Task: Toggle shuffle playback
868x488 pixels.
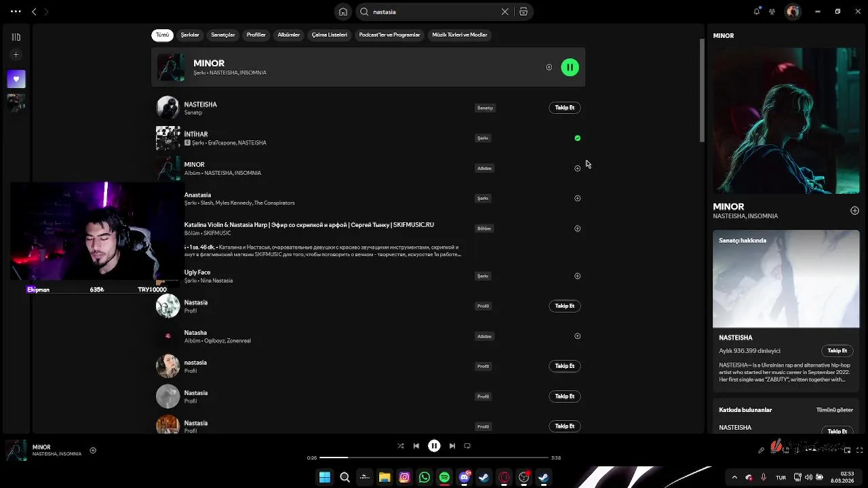Action: pos(400,446)
